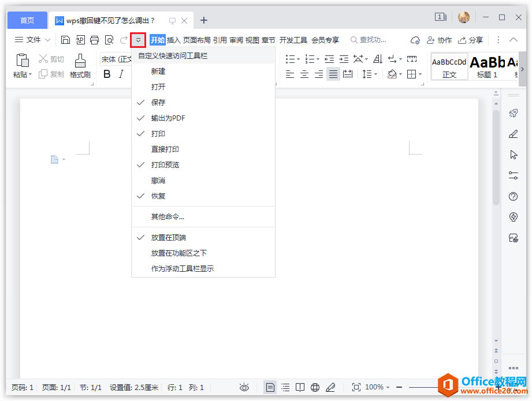
Task: Click the help question mark sidebar icon
Action: pos(514,196)
